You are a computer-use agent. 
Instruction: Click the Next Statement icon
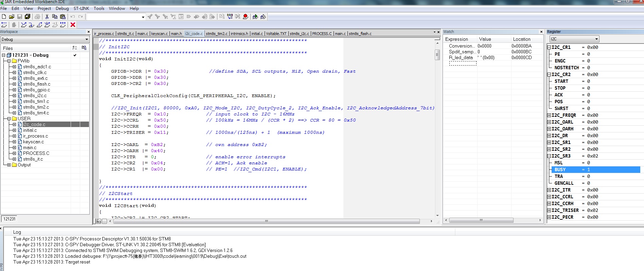[x=47, y=24]
